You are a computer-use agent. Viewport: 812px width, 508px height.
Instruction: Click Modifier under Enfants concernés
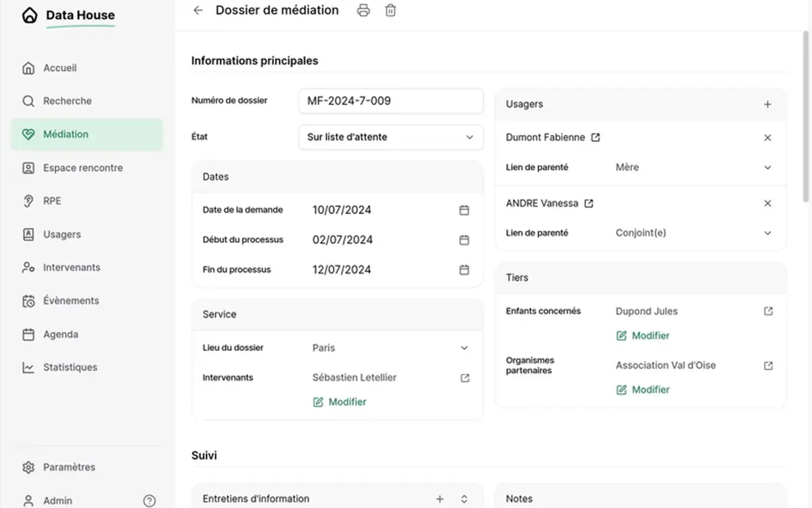point(643,336)
